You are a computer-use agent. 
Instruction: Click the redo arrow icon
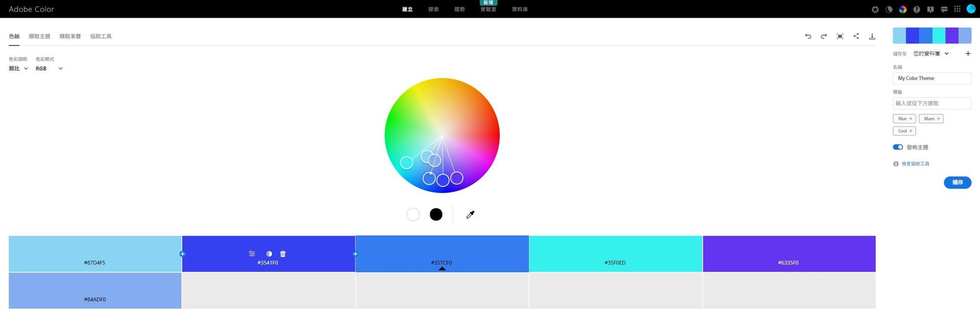[x=823, y=36]
